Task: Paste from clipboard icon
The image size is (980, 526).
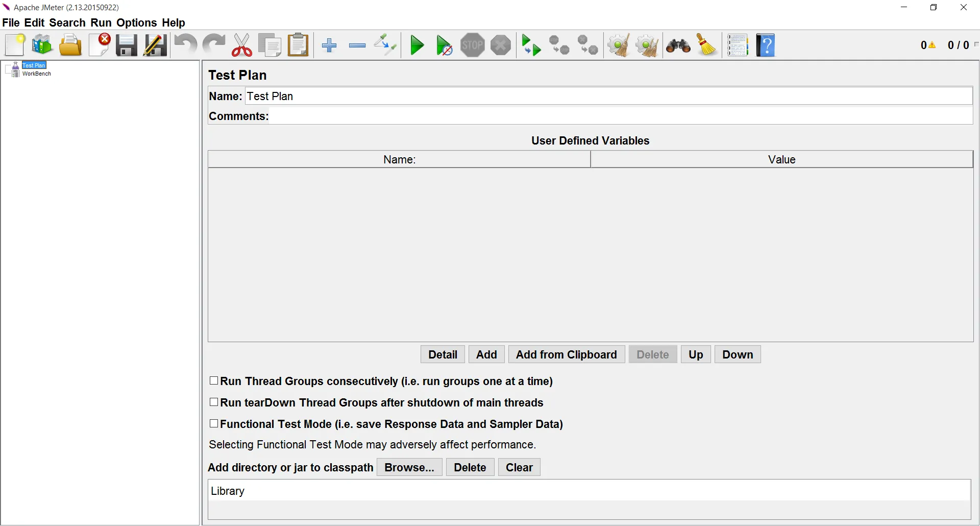Action: pos(299,45)
